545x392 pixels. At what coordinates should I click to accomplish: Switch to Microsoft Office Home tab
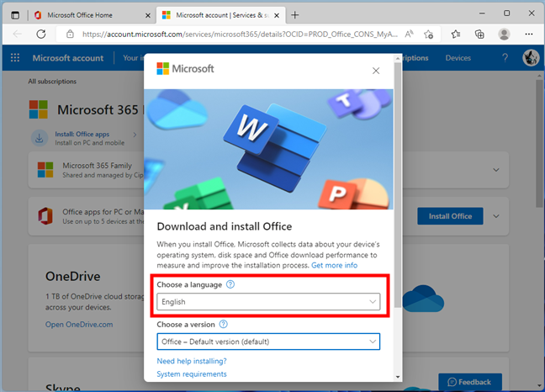pyautogui.click(x=80, y=15)
